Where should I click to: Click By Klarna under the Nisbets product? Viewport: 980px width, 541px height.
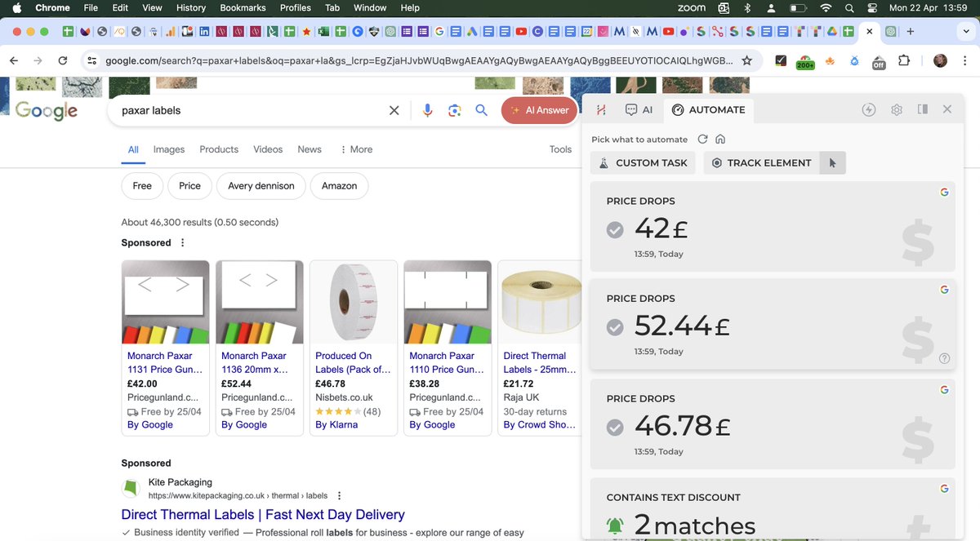336,424
